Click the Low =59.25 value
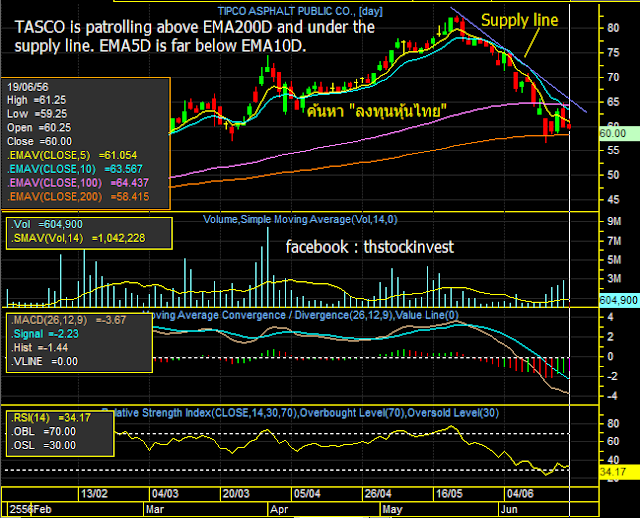Viewport: 640px width, 518px height. [37, 114]
